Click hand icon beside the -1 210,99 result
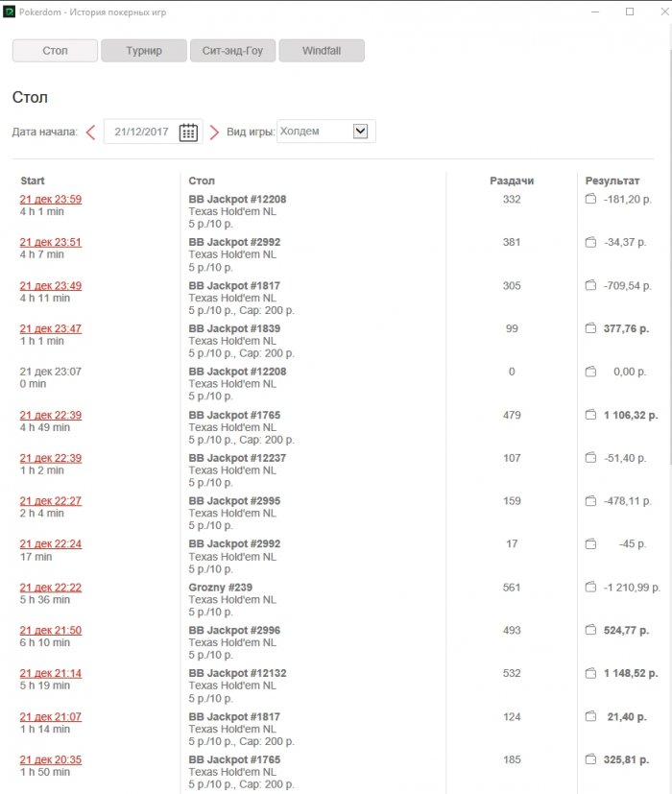 [590, 587]
